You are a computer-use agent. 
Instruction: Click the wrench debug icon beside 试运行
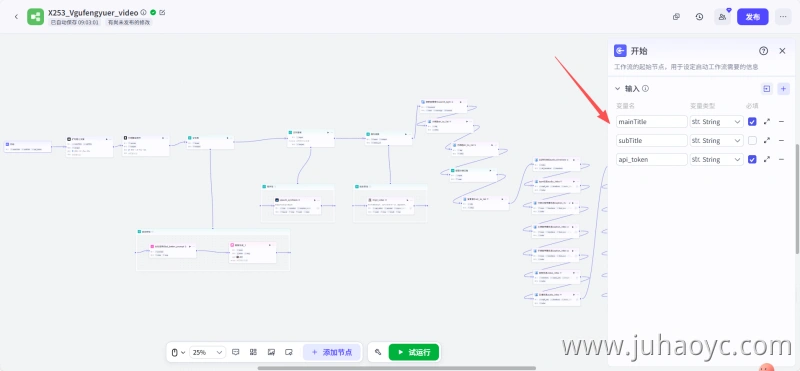[378, 352]
